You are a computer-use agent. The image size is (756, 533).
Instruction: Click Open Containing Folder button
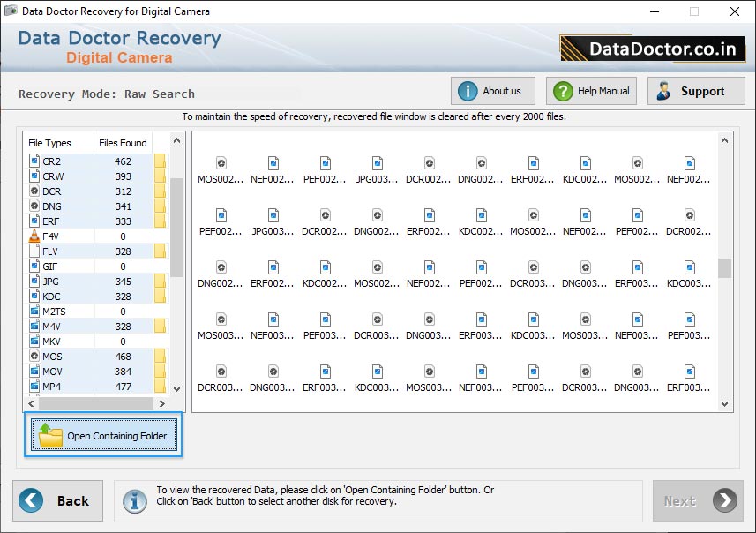click(104, 435)
